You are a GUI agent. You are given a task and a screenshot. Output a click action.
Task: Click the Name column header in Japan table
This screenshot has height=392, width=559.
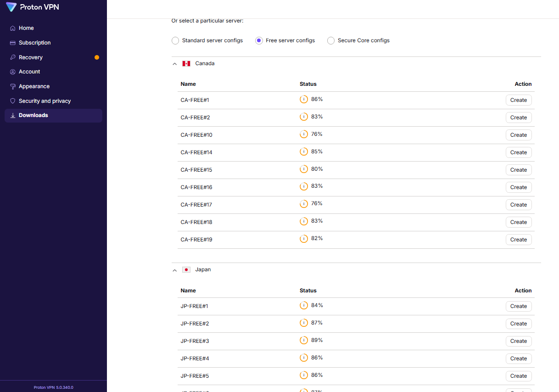tap(188, 291)
